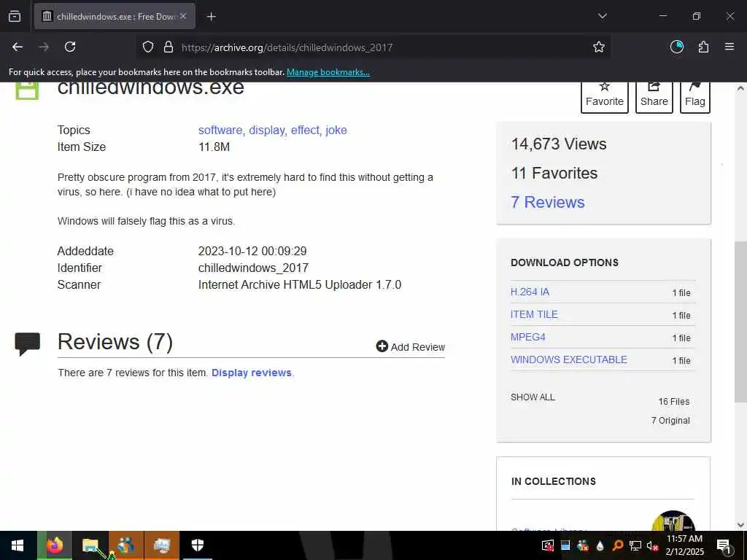The image size is (747, 560).
Task: Click the scrollbar up arrow
Action: (740, 88)
